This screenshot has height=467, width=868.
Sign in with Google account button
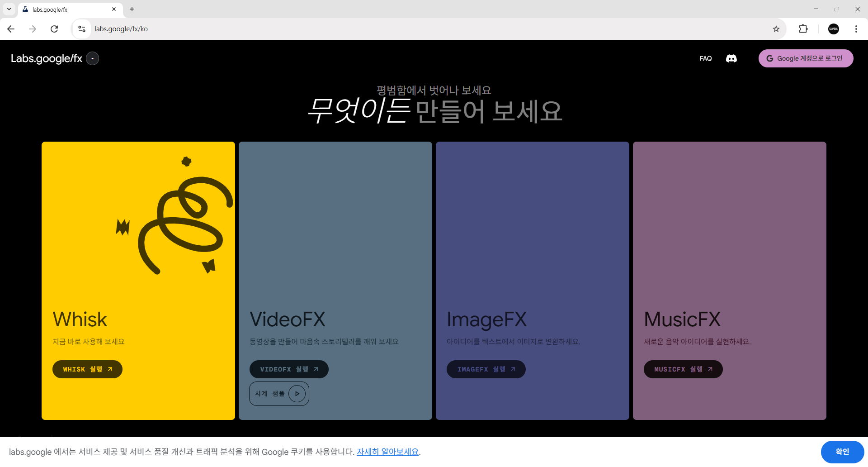[806, 58]
